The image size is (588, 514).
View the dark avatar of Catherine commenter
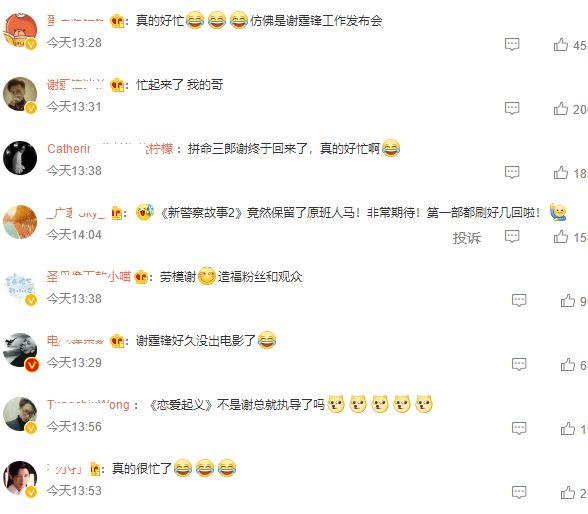[x=20, y=158]
